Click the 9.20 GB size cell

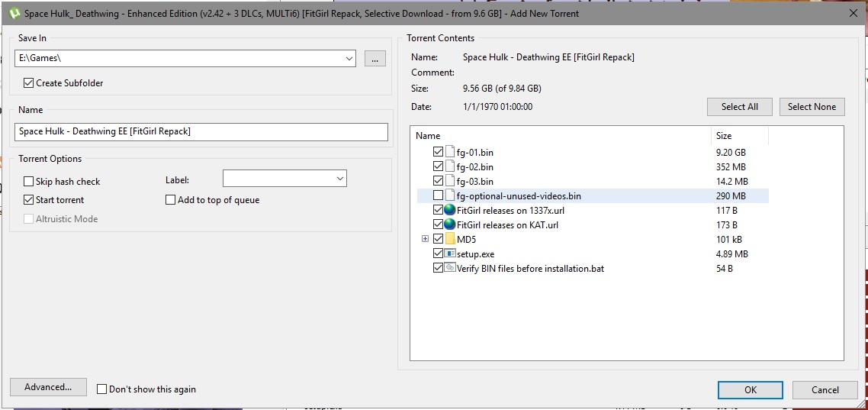731,153
